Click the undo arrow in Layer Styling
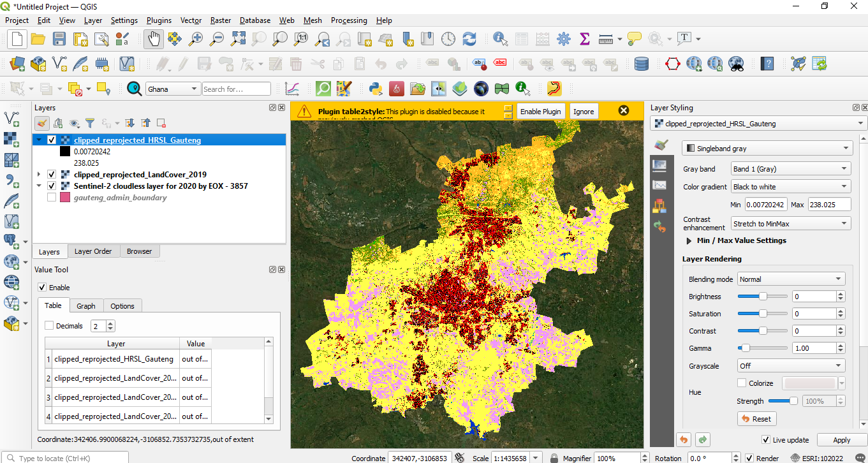 click(684, 440)
